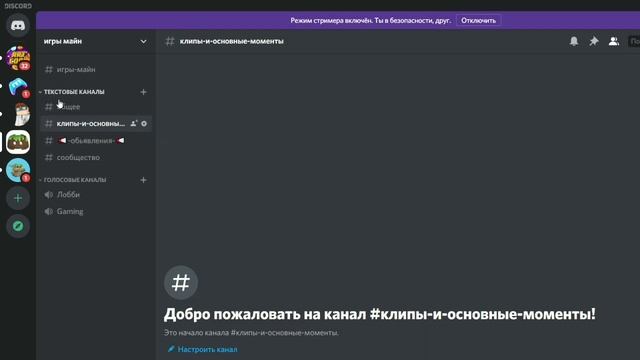This screenshot has height=360, width=640.
Task: Open notification settings bell icon
Action: pos(574,41)
